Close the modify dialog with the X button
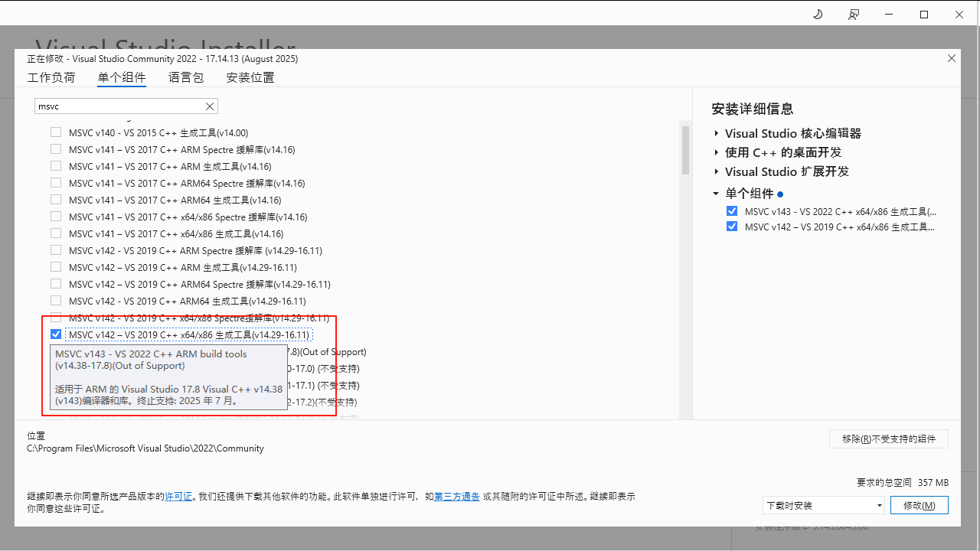This screenshot has width=980, height=551. click(x=952, y=58)
